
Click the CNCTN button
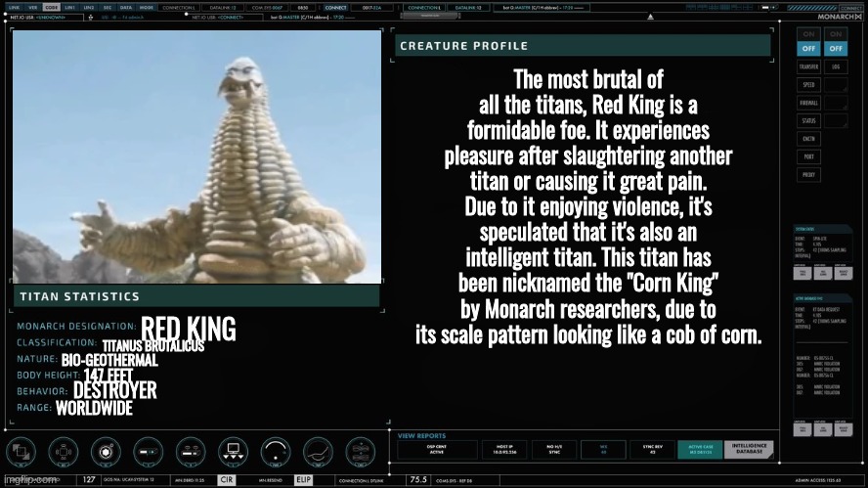click(x=808, y=139)
